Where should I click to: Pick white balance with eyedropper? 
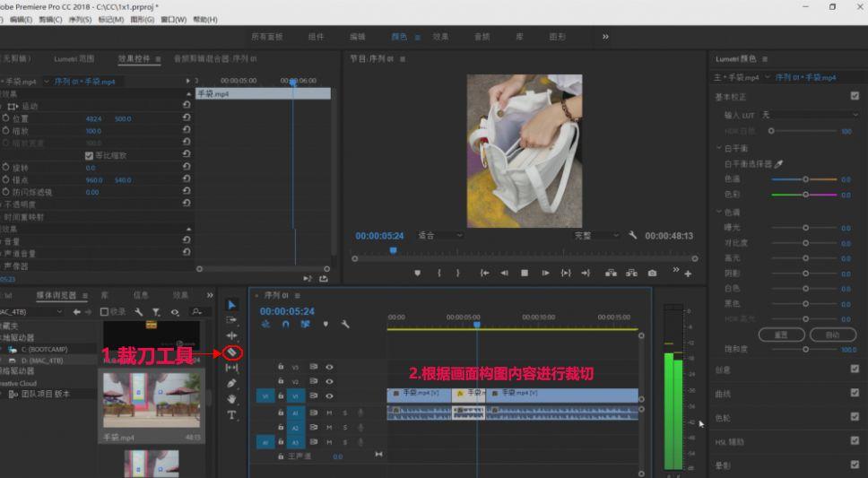pyautogui.click(x=779, y=164)
